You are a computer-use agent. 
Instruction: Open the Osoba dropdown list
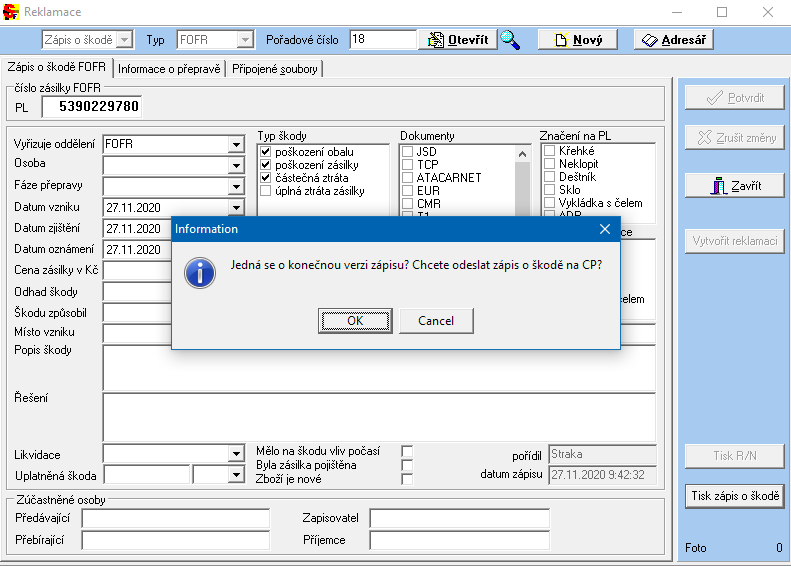click(x=236, y=163)
